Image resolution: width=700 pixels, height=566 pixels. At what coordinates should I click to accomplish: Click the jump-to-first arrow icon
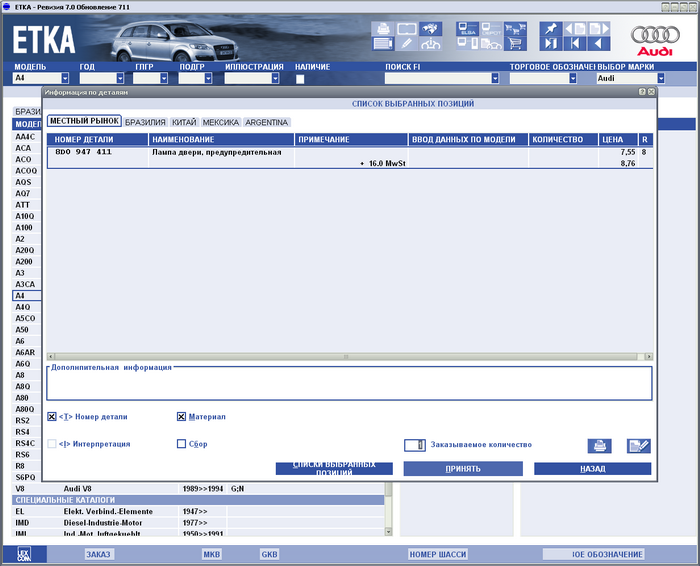[x=575, y=44]
